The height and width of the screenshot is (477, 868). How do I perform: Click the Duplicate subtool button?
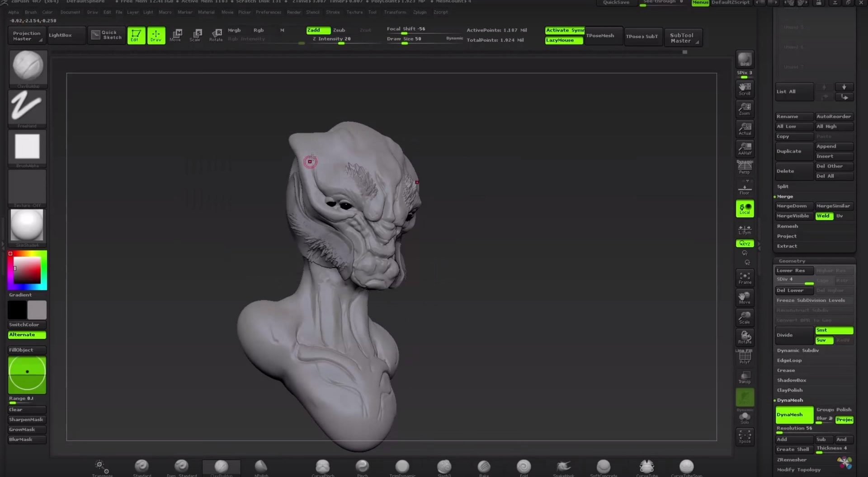click(x=794, y=151)
